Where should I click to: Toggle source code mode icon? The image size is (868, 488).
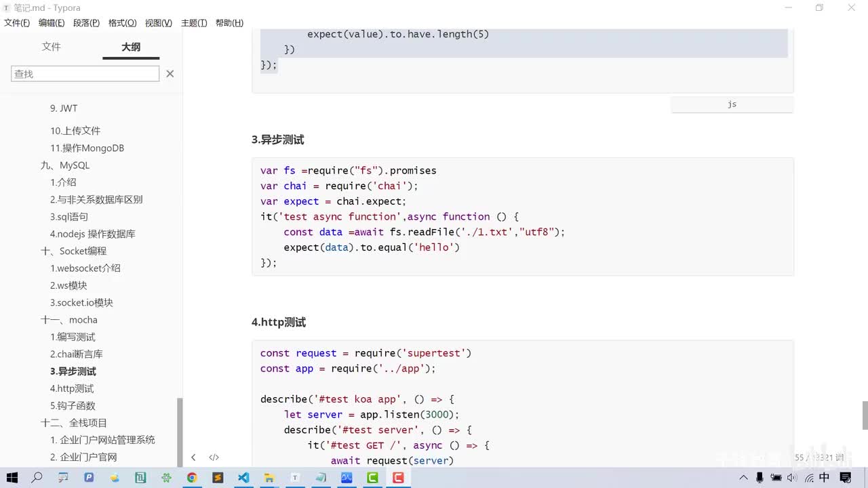tap(214, 457)
